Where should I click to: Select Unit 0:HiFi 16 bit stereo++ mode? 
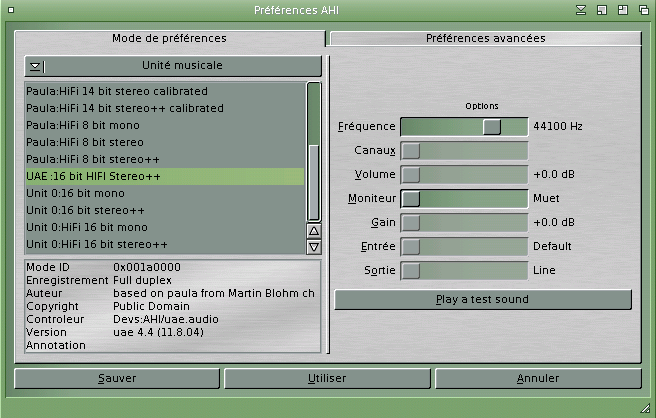[x=97, y=244]
